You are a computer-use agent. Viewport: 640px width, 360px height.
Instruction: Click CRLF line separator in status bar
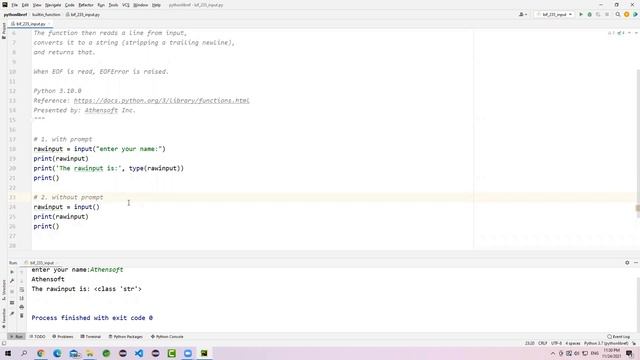(542, 343)
